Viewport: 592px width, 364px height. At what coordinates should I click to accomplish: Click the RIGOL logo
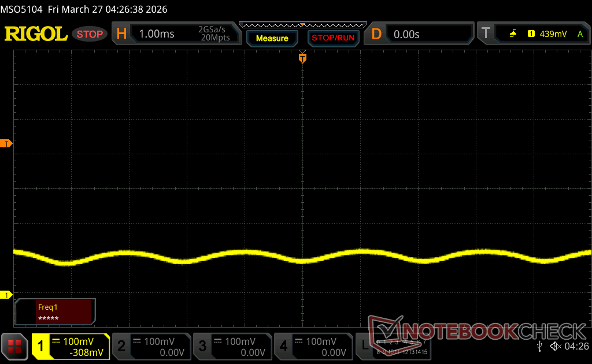click(36, 34)
